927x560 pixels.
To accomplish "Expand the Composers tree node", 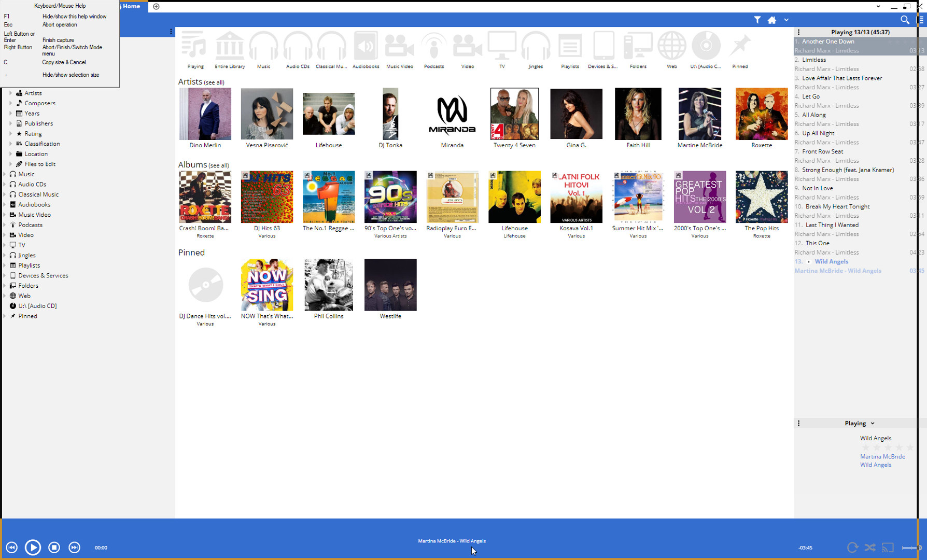I will point(10,103).
